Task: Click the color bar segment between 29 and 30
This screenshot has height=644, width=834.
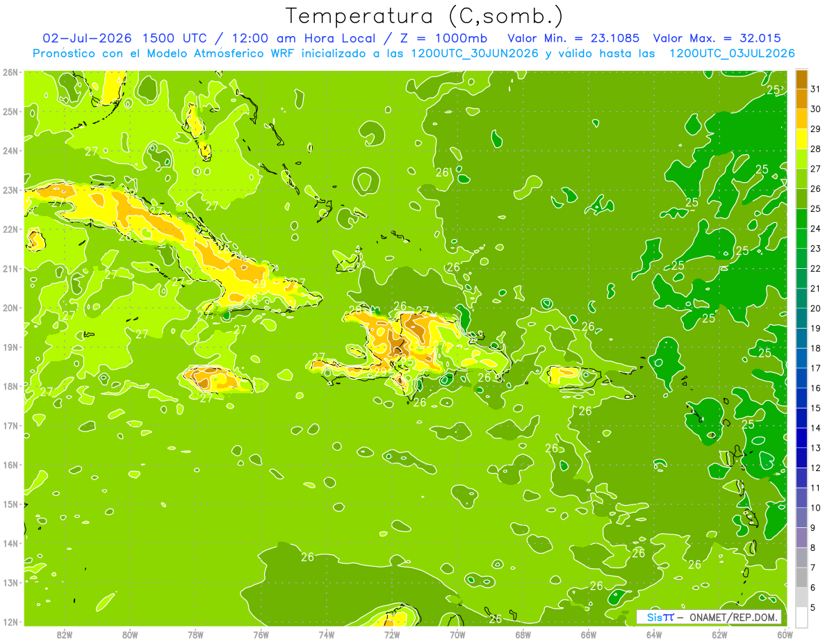Action: (801, 119)
